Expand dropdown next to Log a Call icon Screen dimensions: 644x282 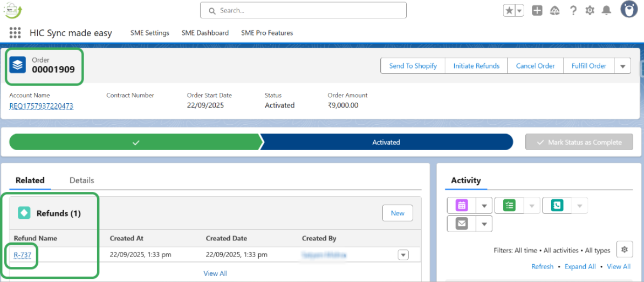coord(579,205)
